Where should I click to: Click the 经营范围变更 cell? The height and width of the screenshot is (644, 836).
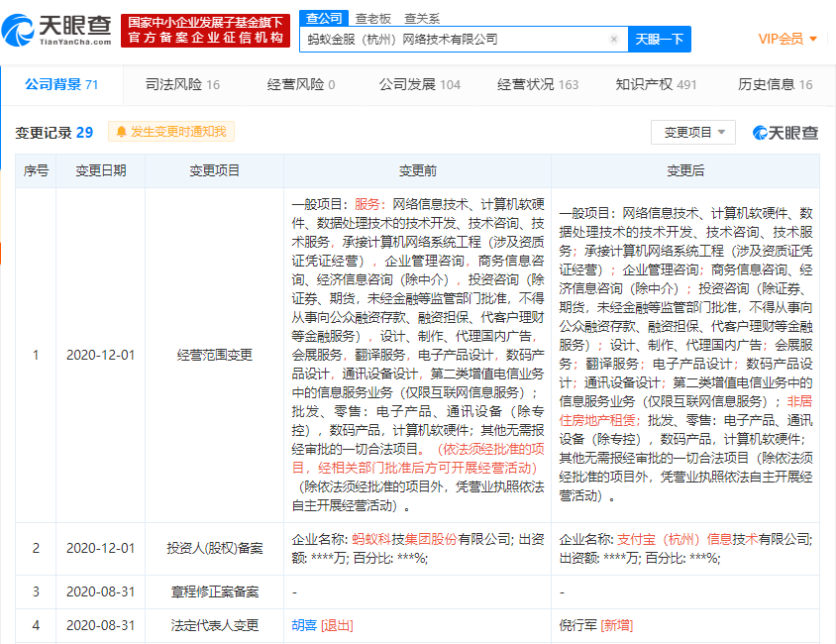coord(214,355)
